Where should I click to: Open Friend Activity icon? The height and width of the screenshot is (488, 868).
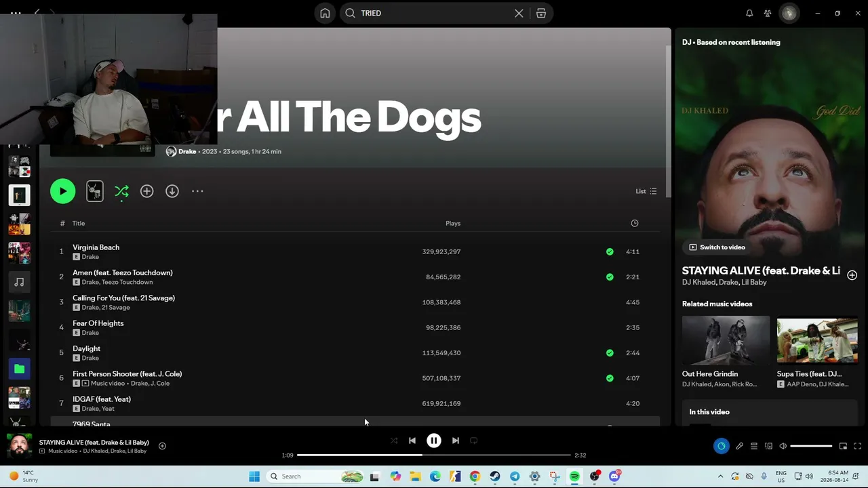(x=768, y=13)
